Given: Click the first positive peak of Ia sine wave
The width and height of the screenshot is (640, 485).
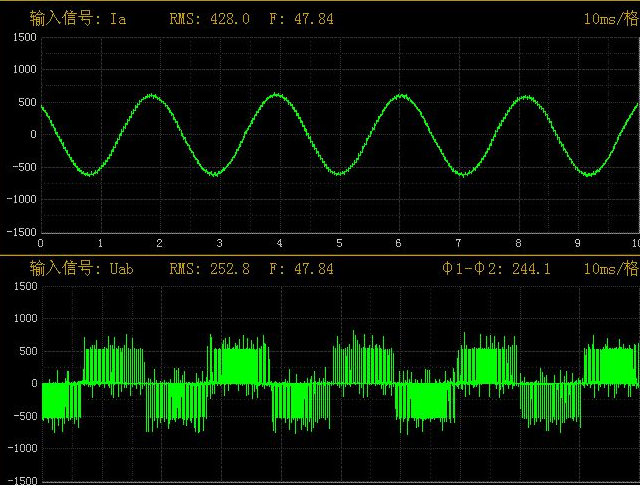Looking at the screenshot, I should coord(152,96).
